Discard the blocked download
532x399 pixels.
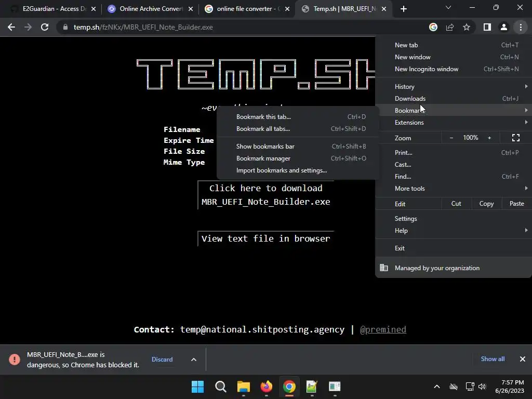tap(162, 360)
